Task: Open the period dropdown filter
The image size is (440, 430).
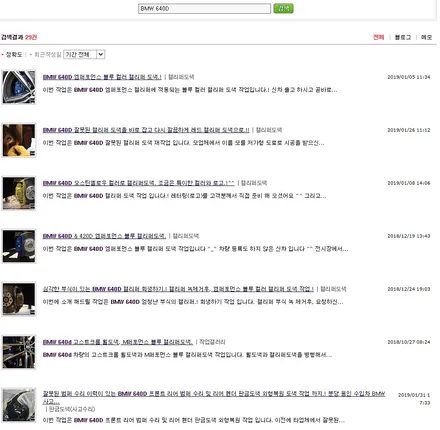Action: (84, 54)
